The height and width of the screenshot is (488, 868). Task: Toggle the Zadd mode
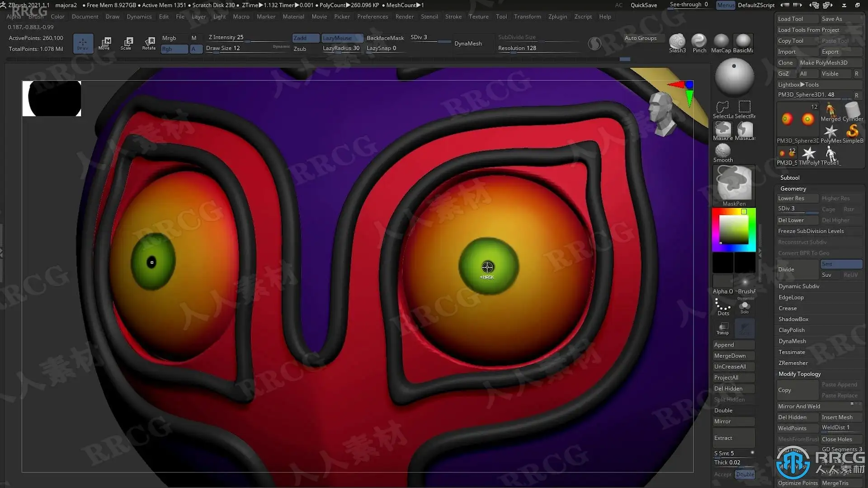coord(306,38)
